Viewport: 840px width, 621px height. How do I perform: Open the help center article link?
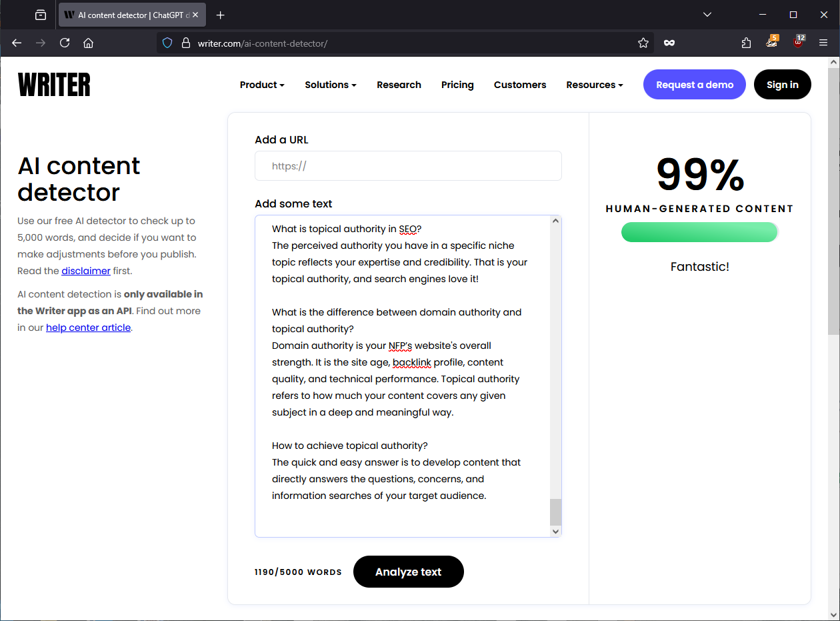tap(88, 328)
